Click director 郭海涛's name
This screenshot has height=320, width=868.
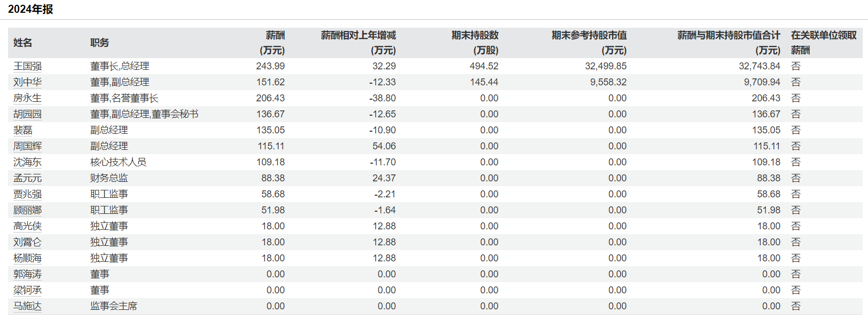pyautogui.click(x=27, y=274)
